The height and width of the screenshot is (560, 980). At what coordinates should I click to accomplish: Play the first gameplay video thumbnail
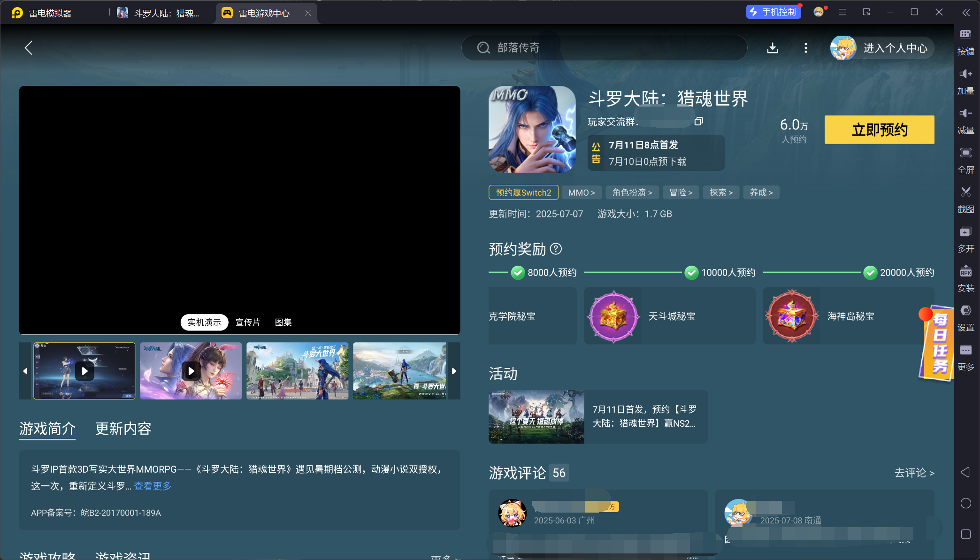(x=84, y=371)
